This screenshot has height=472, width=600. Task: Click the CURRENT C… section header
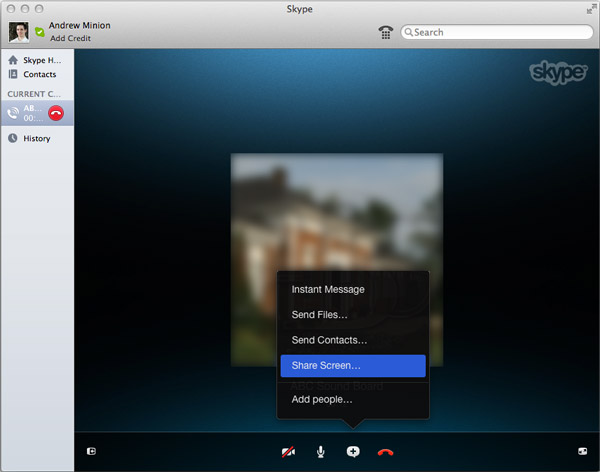pyautogui.click(x=34, y=94)
